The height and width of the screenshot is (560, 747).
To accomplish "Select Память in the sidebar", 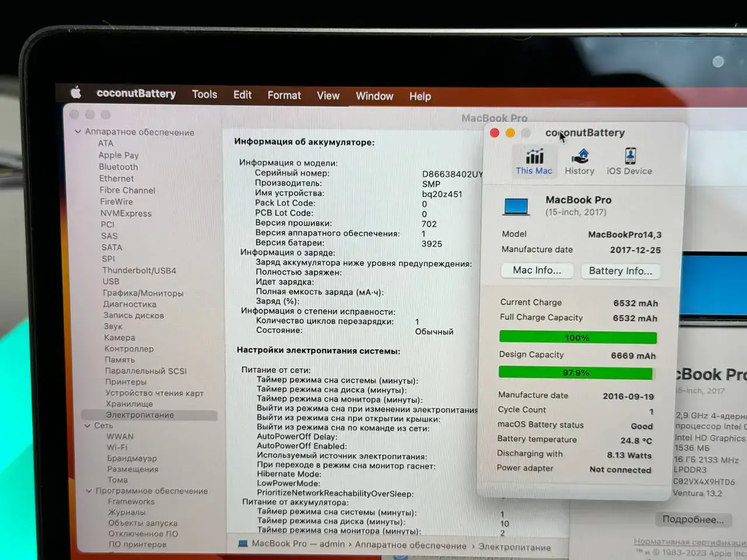I will coord(120,359).
